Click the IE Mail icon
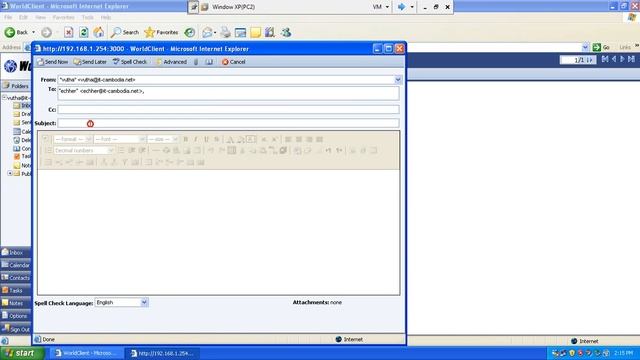 [x=208, y=32]
